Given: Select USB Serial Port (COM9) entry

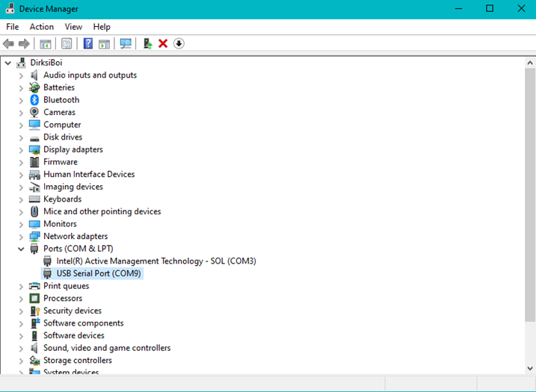Looking at the screenshot, I should 99,273.
